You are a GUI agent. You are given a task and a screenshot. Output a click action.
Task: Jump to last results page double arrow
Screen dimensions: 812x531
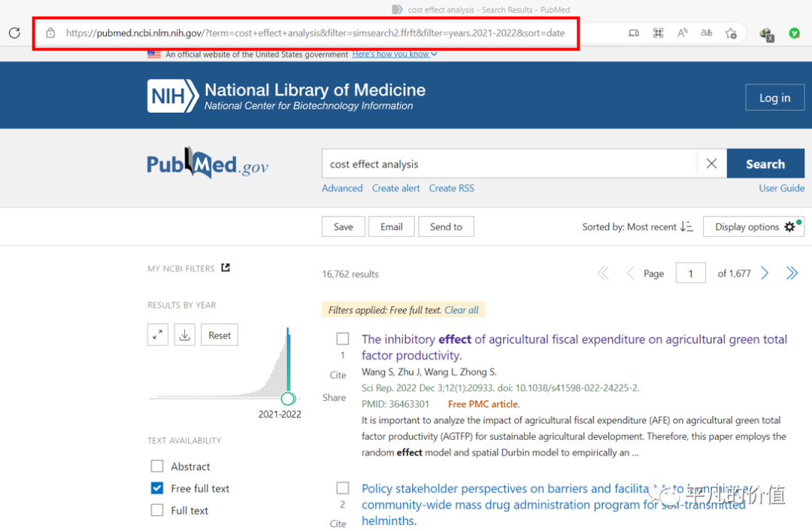point(792,273)
